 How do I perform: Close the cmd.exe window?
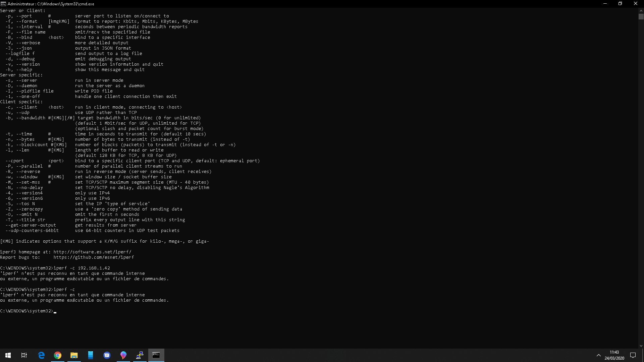pyautogui.click(x=636, y=4)
